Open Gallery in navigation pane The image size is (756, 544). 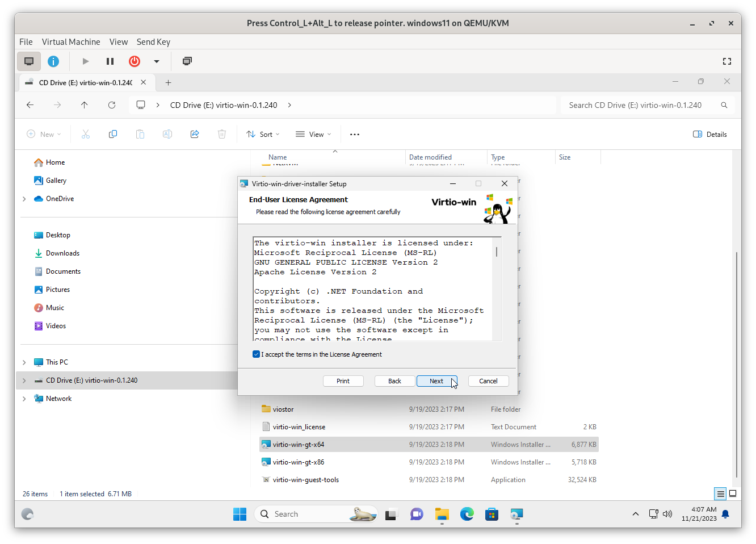(56, 181)
